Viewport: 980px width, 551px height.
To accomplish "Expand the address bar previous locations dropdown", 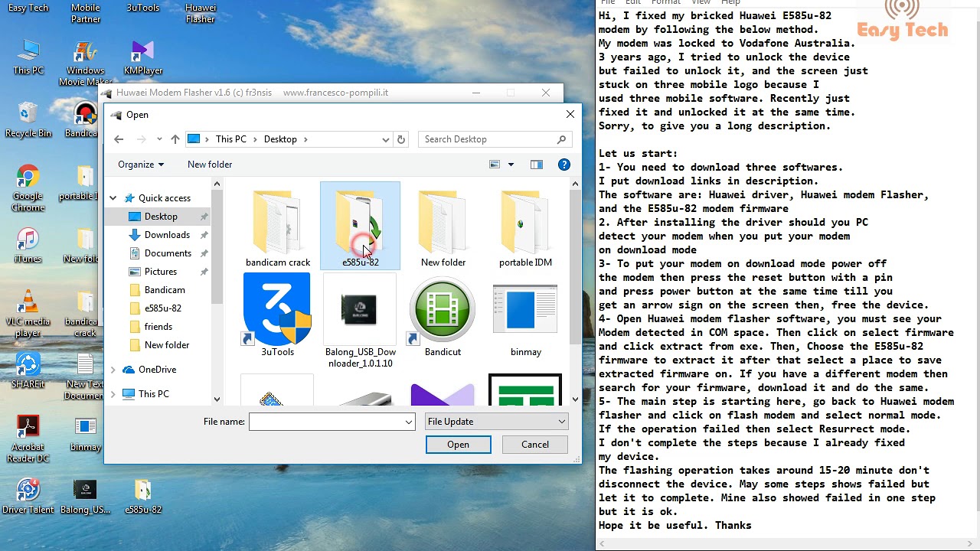I will click(x=385, y=139).
